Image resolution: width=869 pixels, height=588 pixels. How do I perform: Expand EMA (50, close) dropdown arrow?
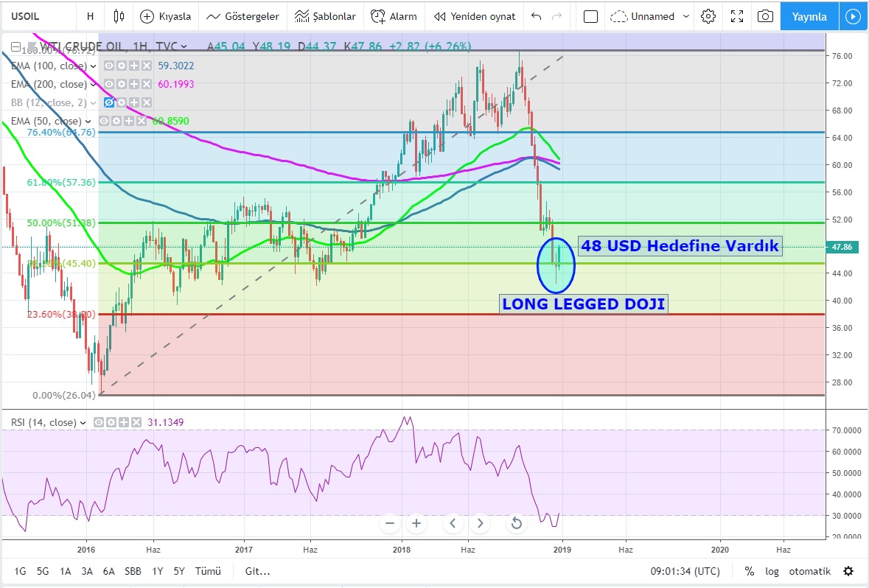pyautogui.click(x=88, y=121)
